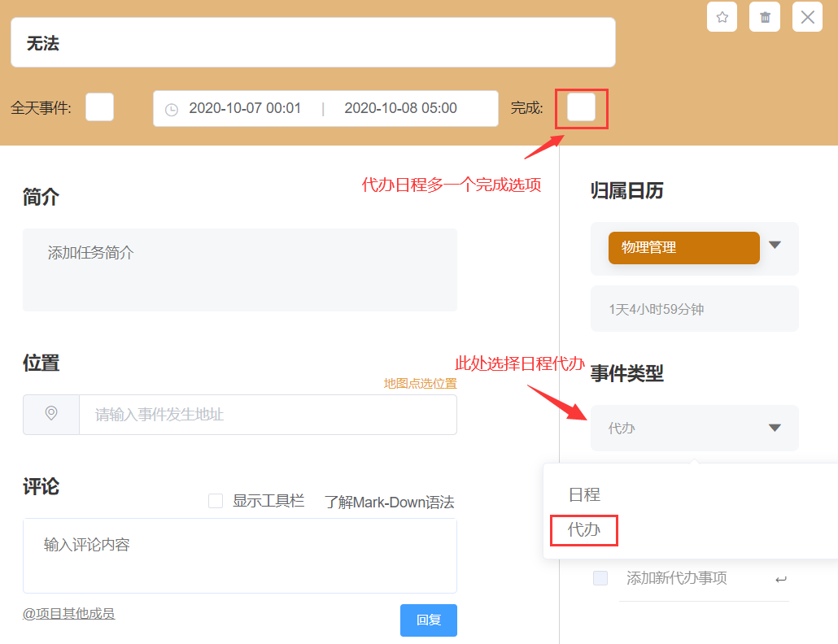This screenshot has height=644, width=838.
Task: Click the orange 物理管理 calendar tag
Action: click(x=683, y=248)
